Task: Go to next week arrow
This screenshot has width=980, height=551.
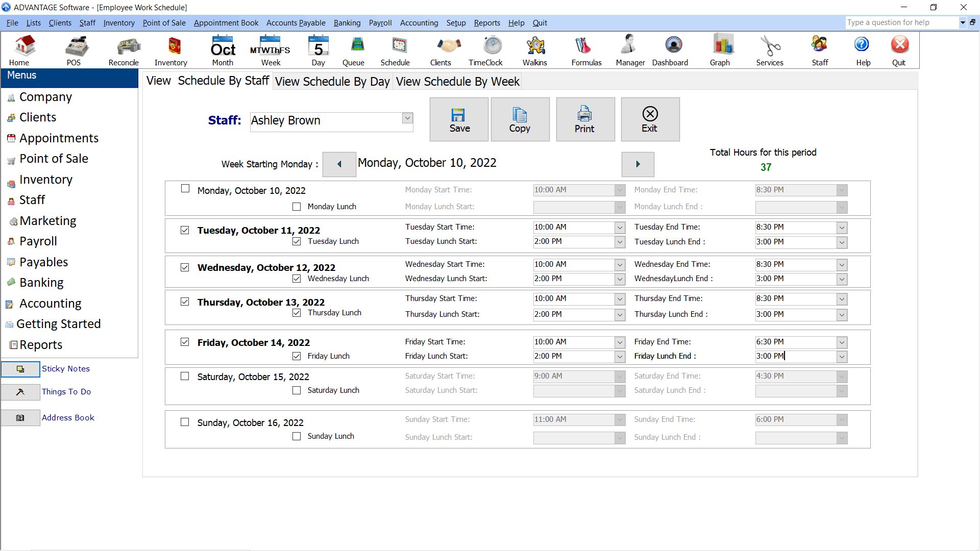Action: (638, 164)
